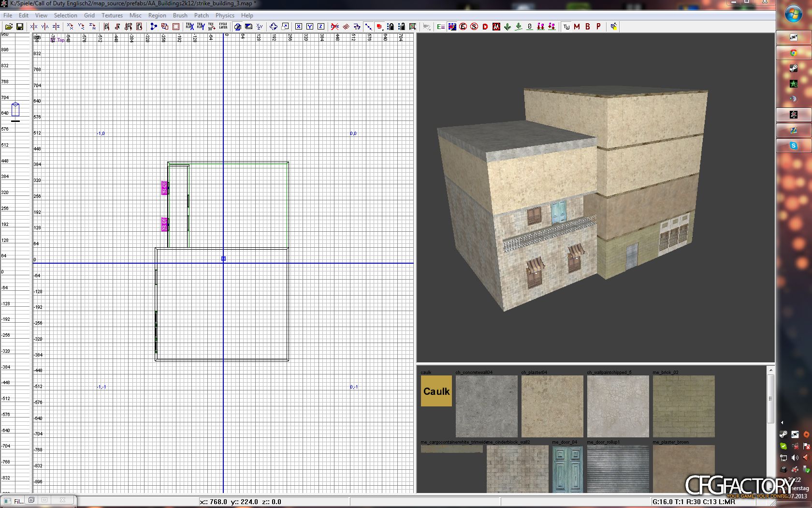The image size is (812, 508).
Task: Open Chrome from the taskbar
Action: click(794, 53)
